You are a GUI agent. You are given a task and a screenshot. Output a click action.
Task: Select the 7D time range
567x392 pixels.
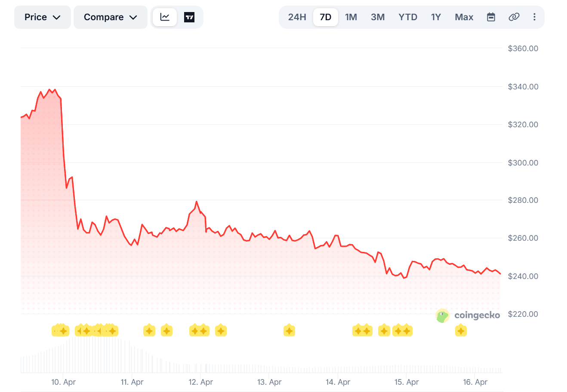coord(325,17)
